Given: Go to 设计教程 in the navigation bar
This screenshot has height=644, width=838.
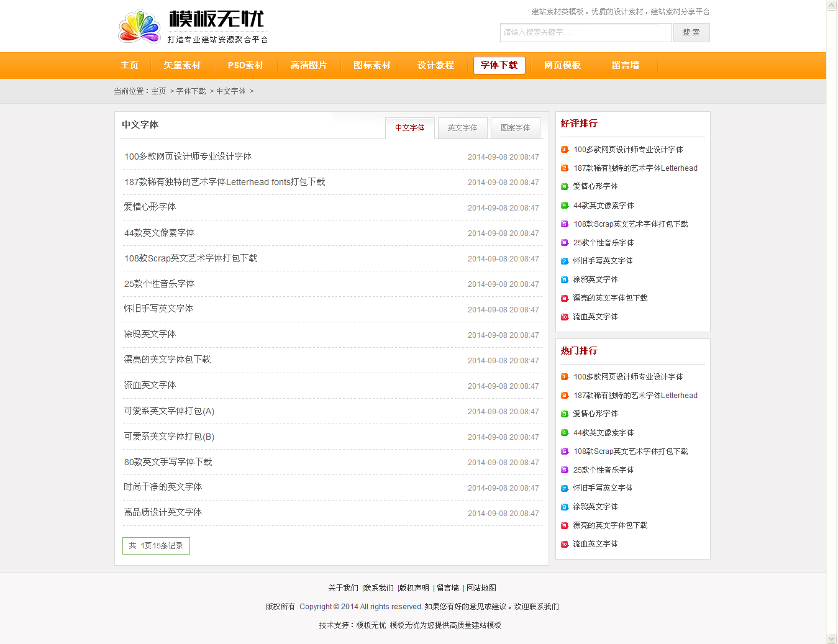Looking at the screenshot, I should [435, 65].
